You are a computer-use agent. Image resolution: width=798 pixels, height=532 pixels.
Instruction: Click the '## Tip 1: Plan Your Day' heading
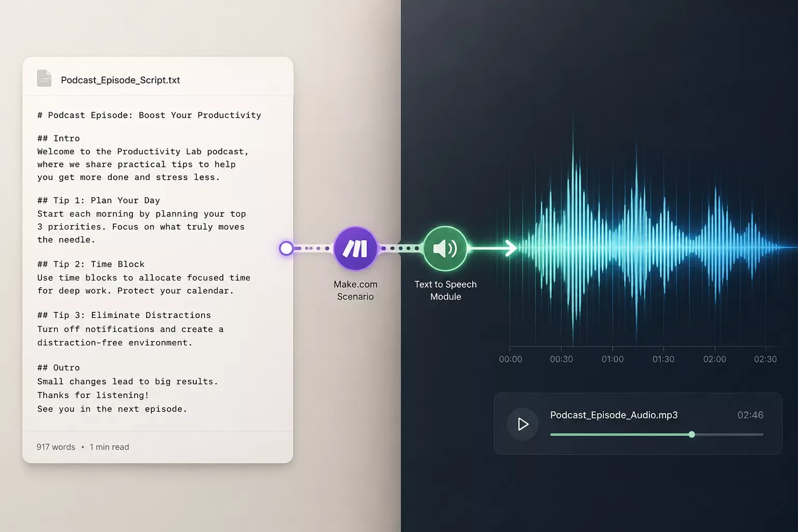[x=99, y=201]
